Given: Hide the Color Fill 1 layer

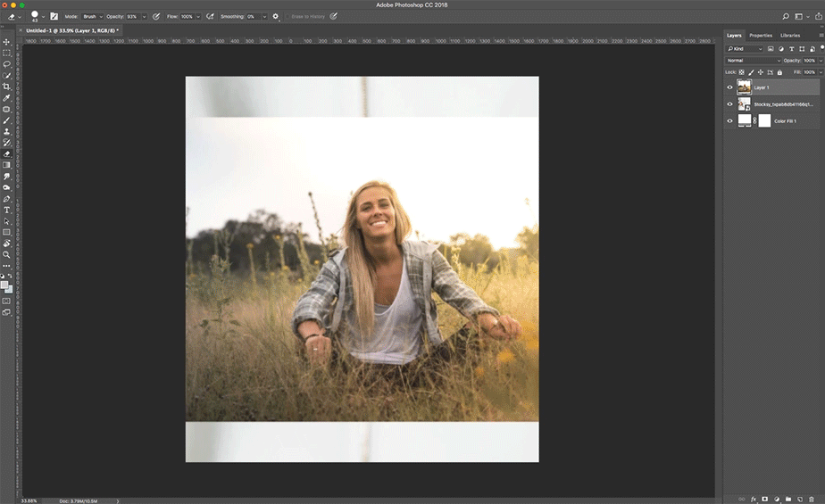Looking at the screenshot, I should [x=729, y=121].
